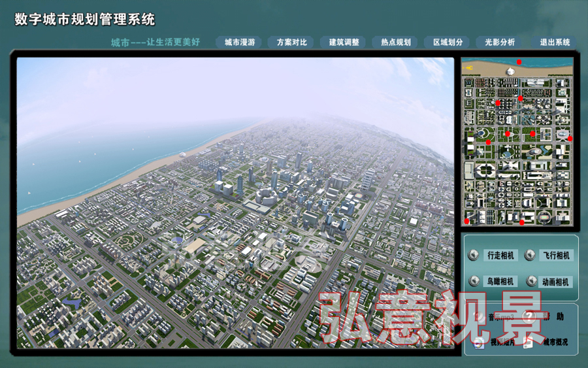Switch to 方案对比 in the top bar
The height and width of the screenshot is (368, 588).
click(291, 42)
